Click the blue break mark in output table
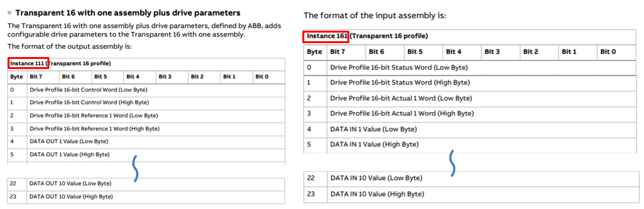Viewport: 644px width, 209px height. click(136, 169)
